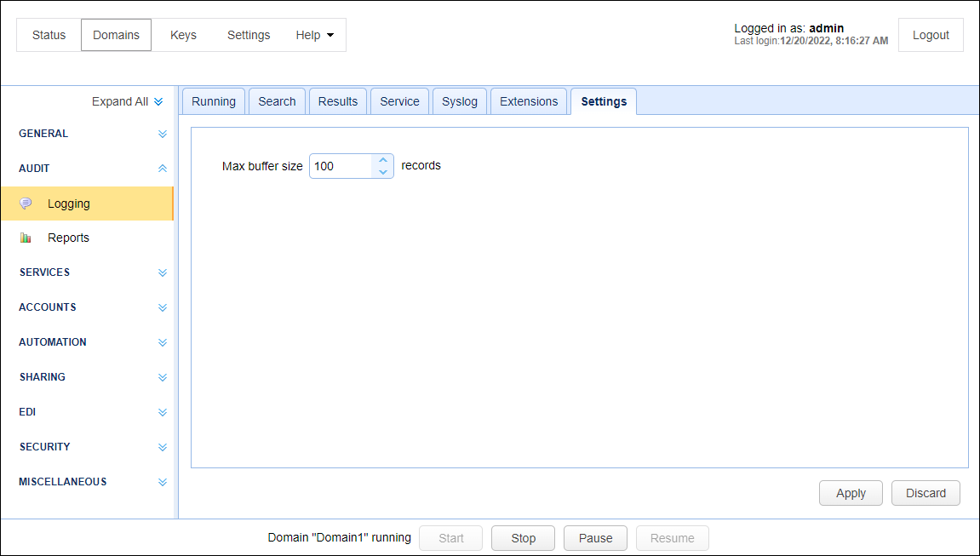Select Logging in the sidebar

click(87, 203)
